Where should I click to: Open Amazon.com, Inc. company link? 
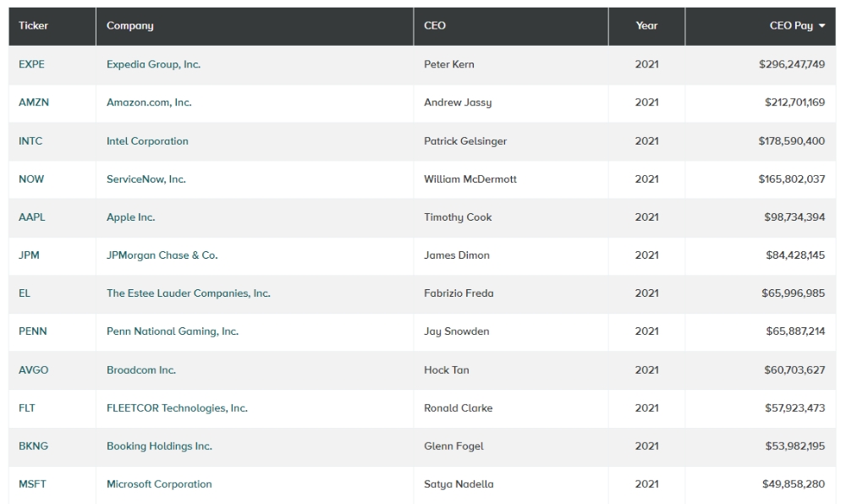click(x=149, y=102)
